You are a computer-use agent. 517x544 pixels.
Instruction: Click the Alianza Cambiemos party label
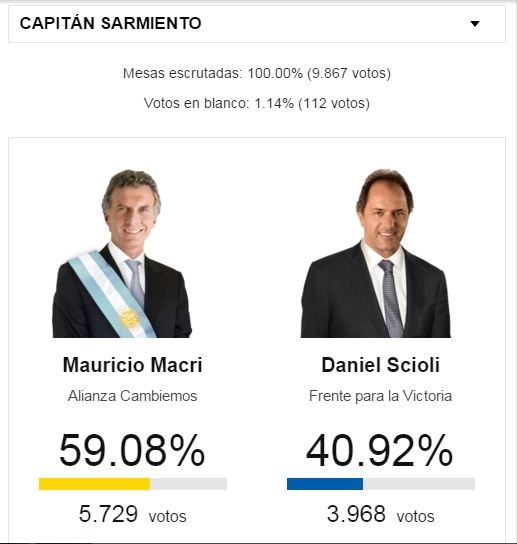pos(133,396)
